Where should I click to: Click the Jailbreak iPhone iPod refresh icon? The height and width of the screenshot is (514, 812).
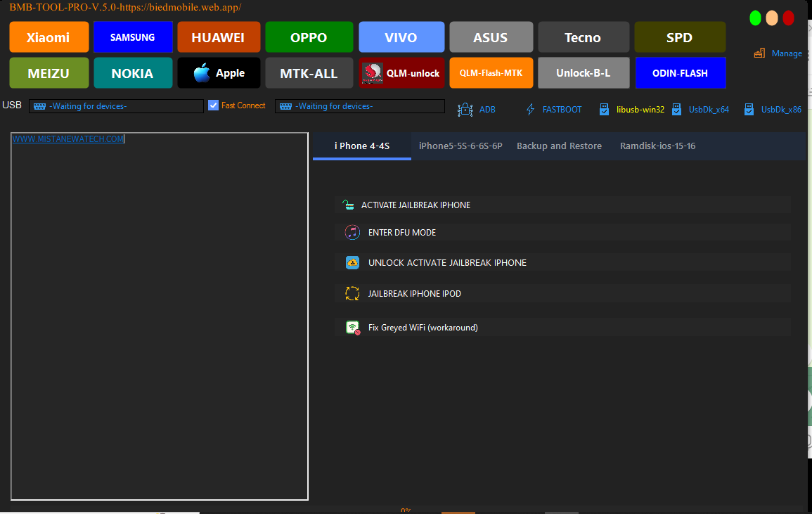click(353, 294)
